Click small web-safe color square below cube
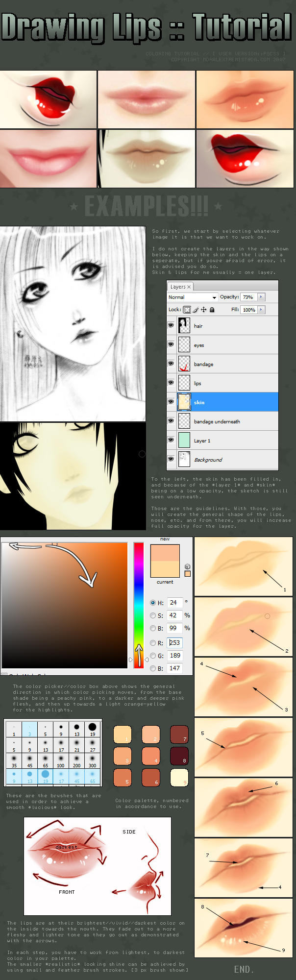296x980 pixels. click(187, 574)
